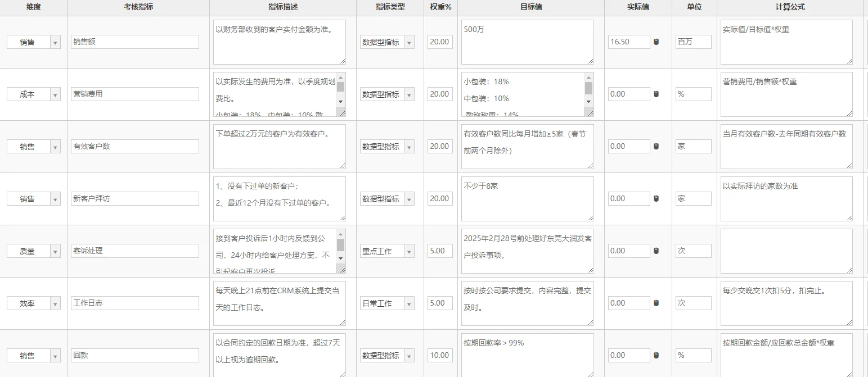Select the 销售额 indicator name input field

pyautogui.click(x=134, y=41)
